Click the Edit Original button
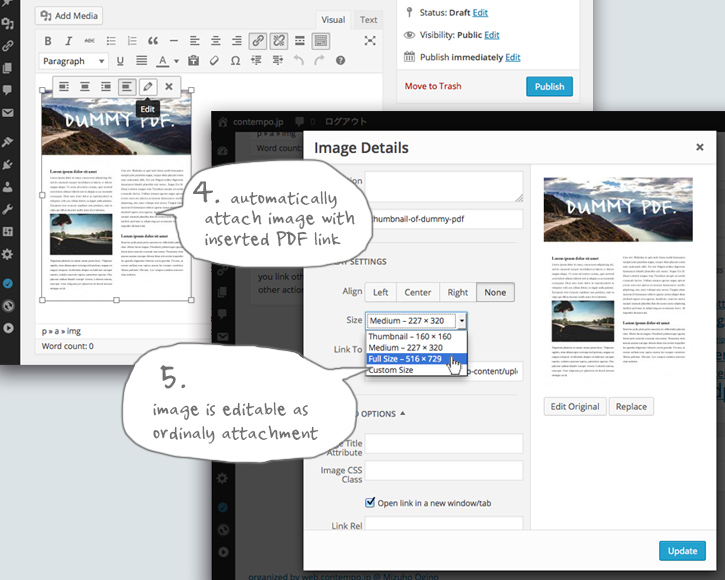725x580 pixels. pos(575,407)
